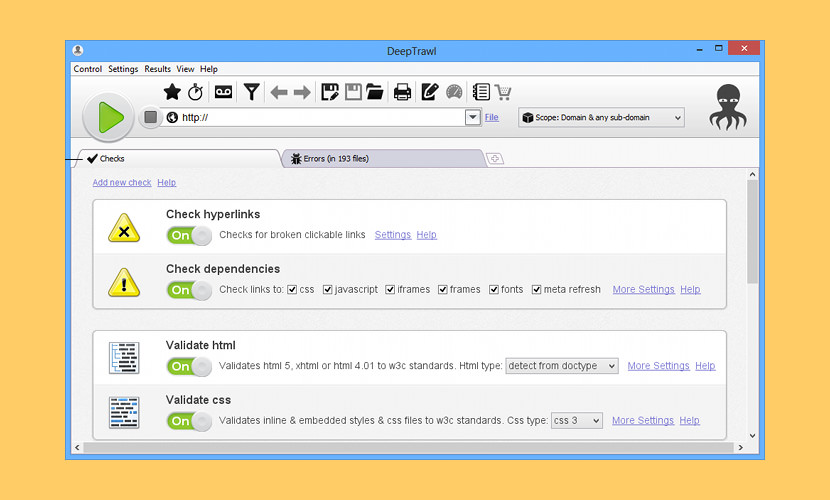The image size is (830, 500).
Task: Click the globe icon in URL field
Action: [172, 117]
